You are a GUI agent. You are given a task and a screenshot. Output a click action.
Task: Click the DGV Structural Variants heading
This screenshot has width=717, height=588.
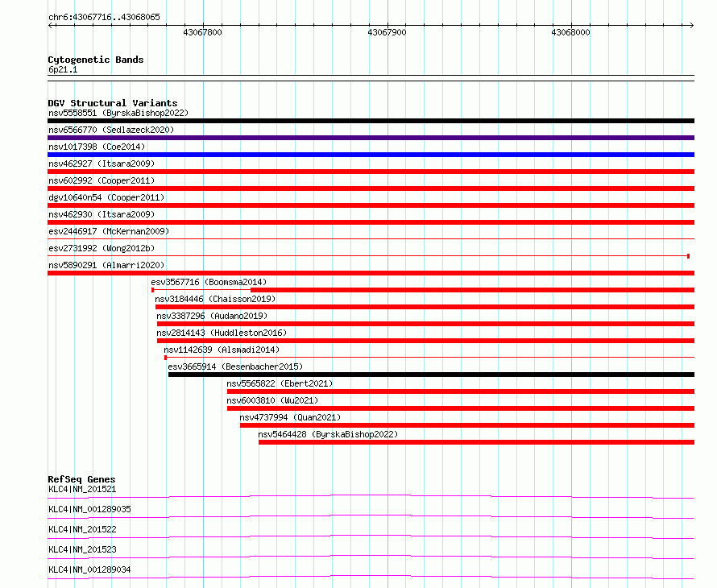113,103
